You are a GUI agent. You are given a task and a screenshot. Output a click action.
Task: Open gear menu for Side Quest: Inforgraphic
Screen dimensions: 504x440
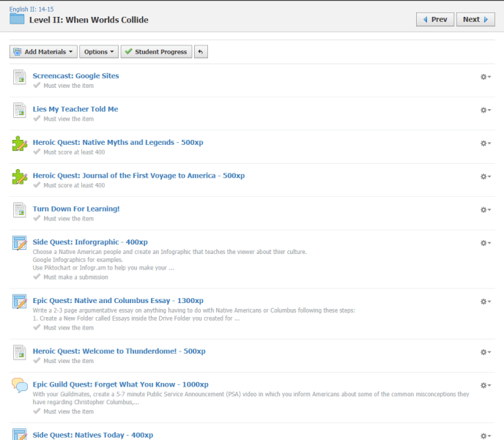(x=486, y=243)
